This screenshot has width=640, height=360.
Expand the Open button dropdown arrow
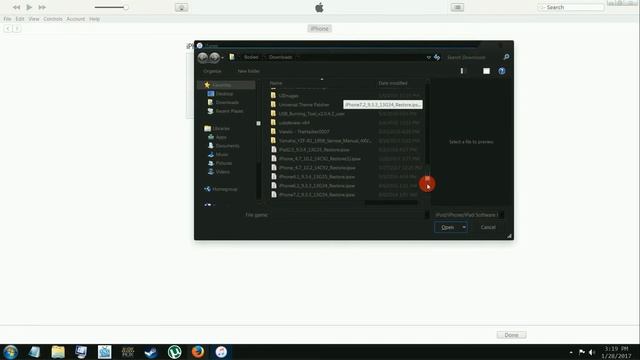(464, 227)
